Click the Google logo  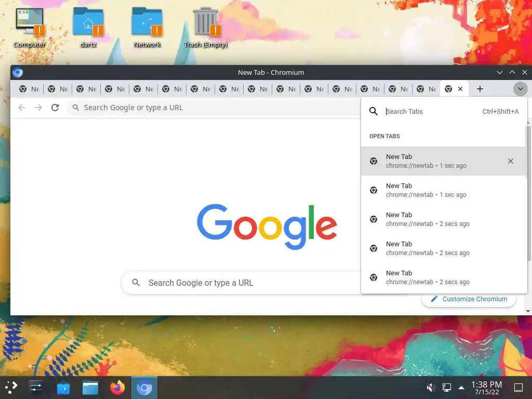tap(267, 227)
